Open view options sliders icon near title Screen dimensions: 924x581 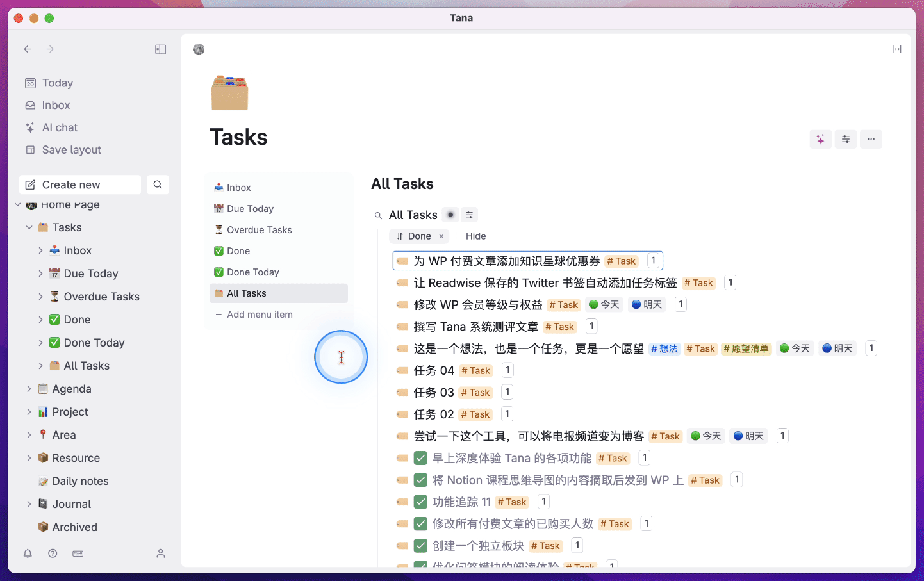(x=846, y=139)
